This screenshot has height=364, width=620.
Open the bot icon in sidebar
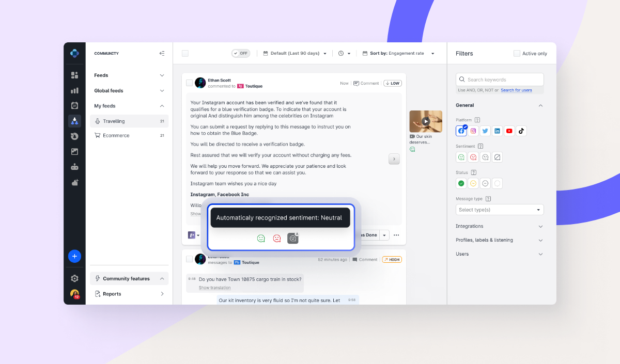pos(74,167)
